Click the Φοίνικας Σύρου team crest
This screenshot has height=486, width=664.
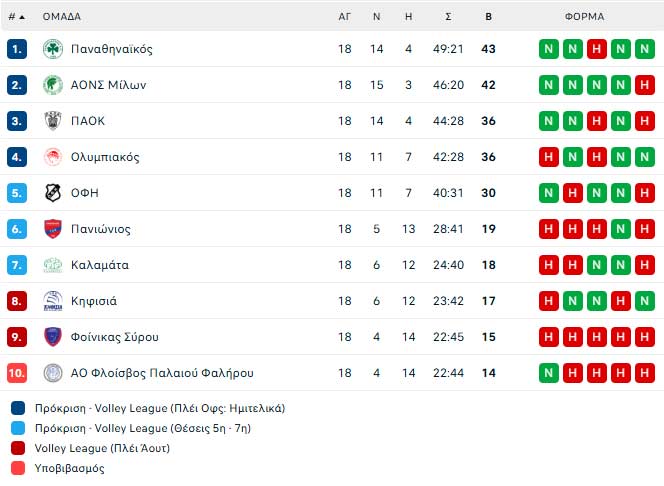pyautogui.click(x=53, y=337)
